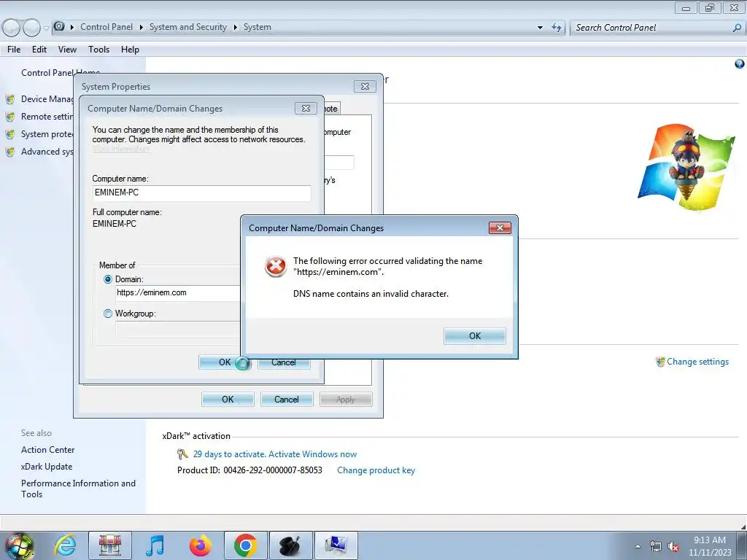Show hidden tray icons arrow
The width and height of the screenshot is (747, 560).
(x=638, y=546)
